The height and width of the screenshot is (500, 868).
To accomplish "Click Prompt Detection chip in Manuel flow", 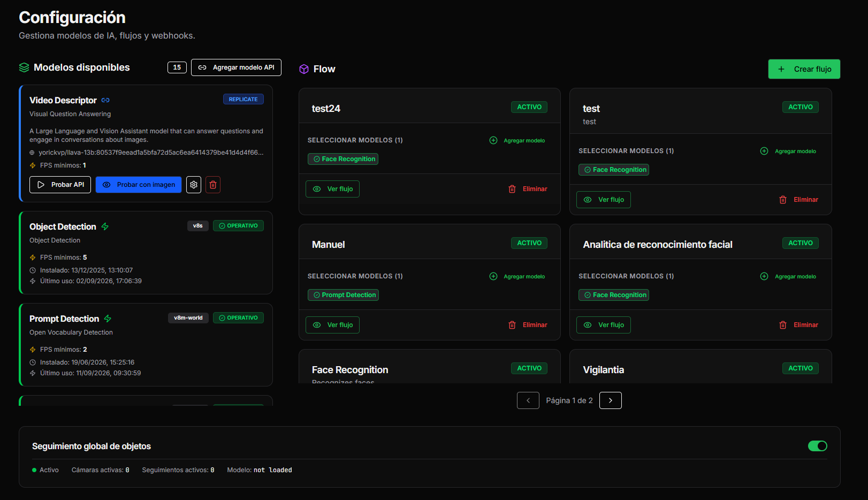I will tap(343, 295).
